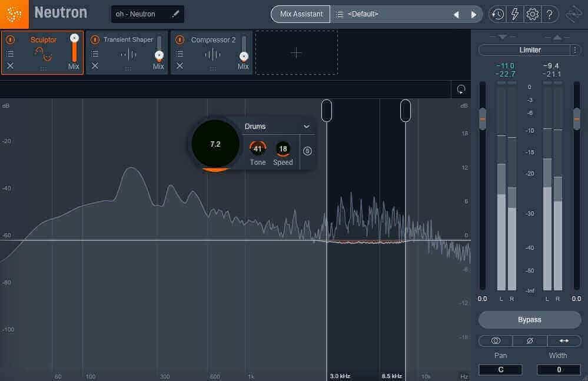Viewport: 588px width, 381px height.
Task: Toggle the channel sum mono icon
Action: click(496, 340)
